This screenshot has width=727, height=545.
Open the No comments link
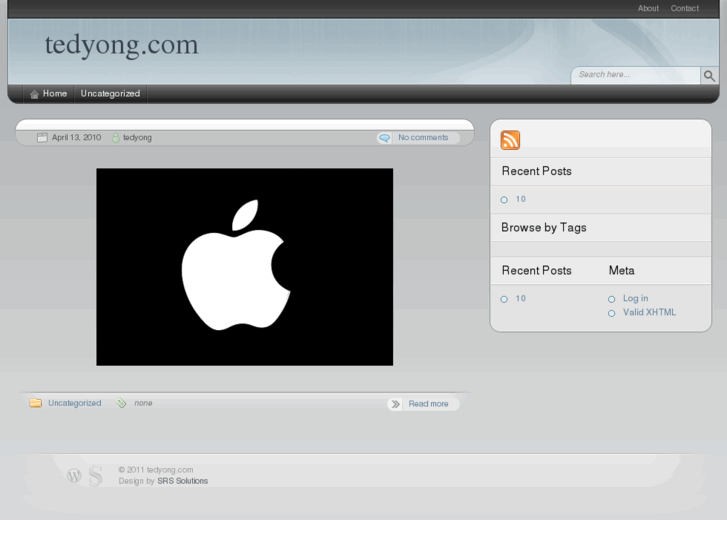pyautogui.click(x=423, y=138)
